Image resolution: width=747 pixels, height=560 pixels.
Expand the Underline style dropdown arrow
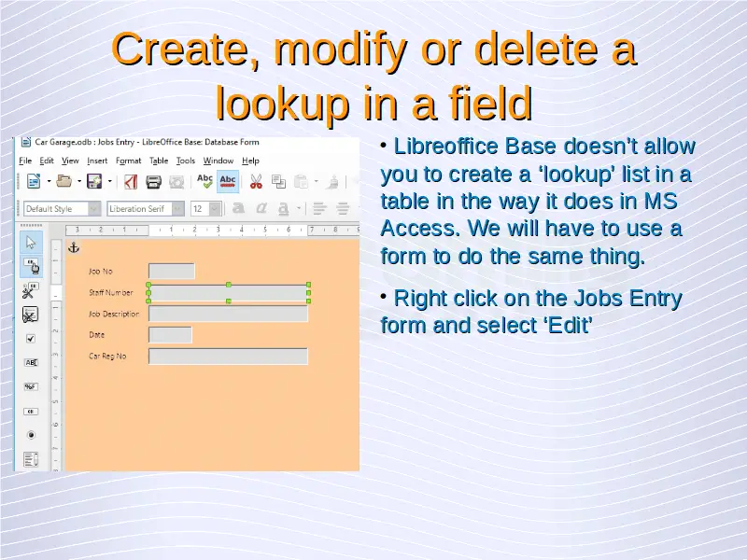[x=299, y=208]
